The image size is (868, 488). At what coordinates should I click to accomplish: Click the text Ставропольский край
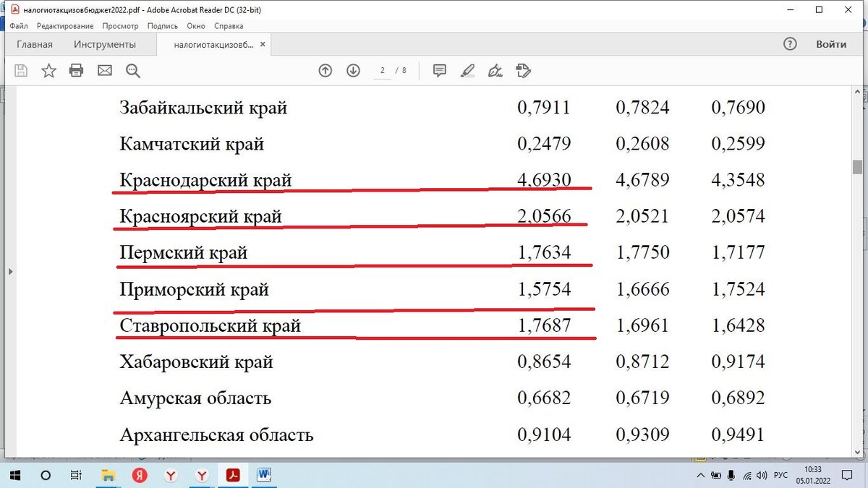[210, 326]
